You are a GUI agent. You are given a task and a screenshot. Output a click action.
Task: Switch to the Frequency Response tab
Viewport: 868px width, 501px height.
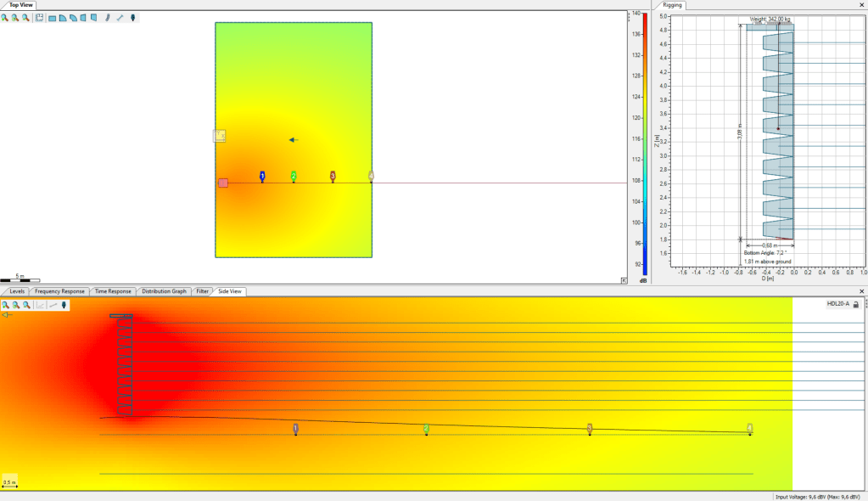point(59,291)
